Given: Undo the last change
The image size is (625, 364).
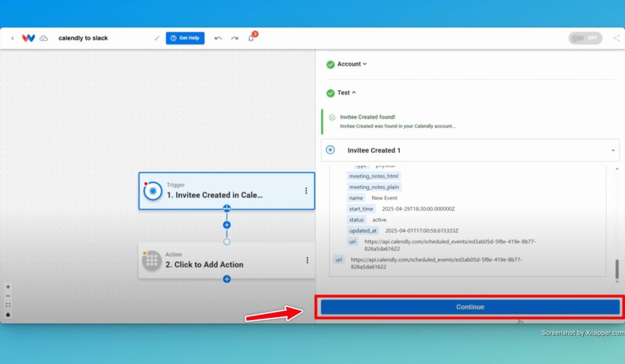Looking at the screenshot, I should pyautogui.click(x=218, y=38).
